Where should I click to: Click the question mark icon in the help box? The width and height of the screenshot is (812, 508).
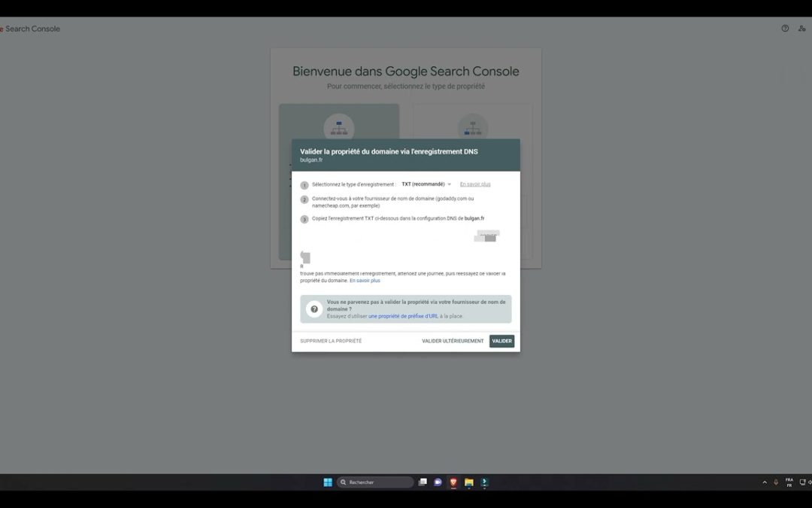pyautogui.click(x=314, y=309)
